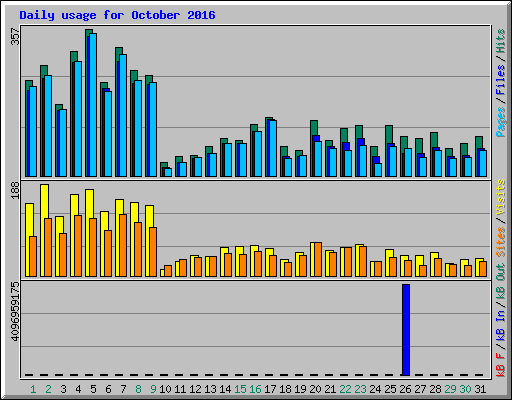Click day label 11 on x-axis
This screenshot has height=400, width=512.
(x=180, y=389)
